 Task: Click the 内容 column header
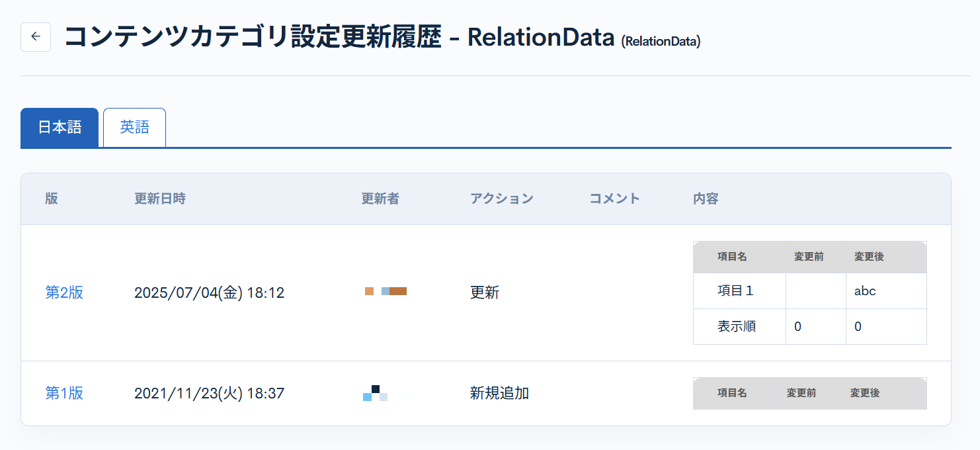click(x=706, y=199)
